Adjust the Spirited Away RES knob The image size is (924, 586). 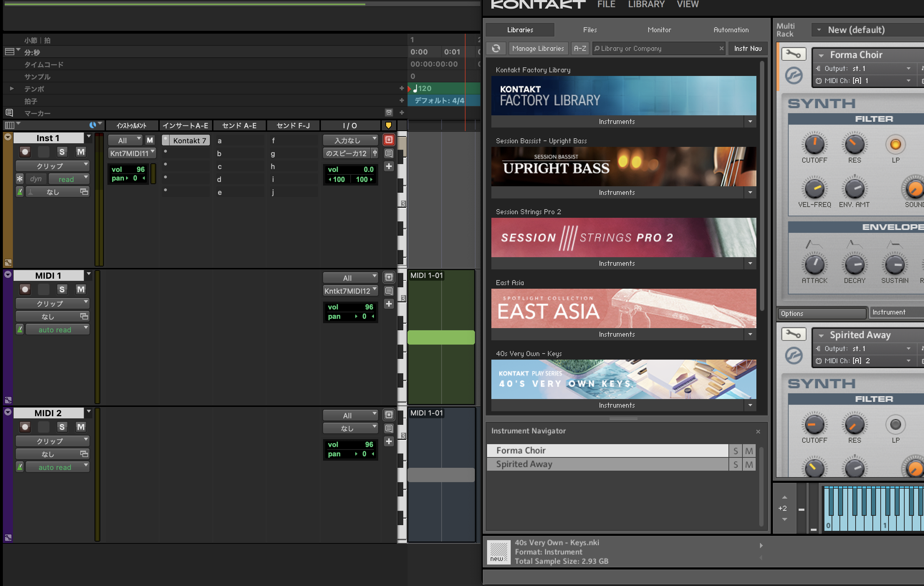click(x=855, y=424)
